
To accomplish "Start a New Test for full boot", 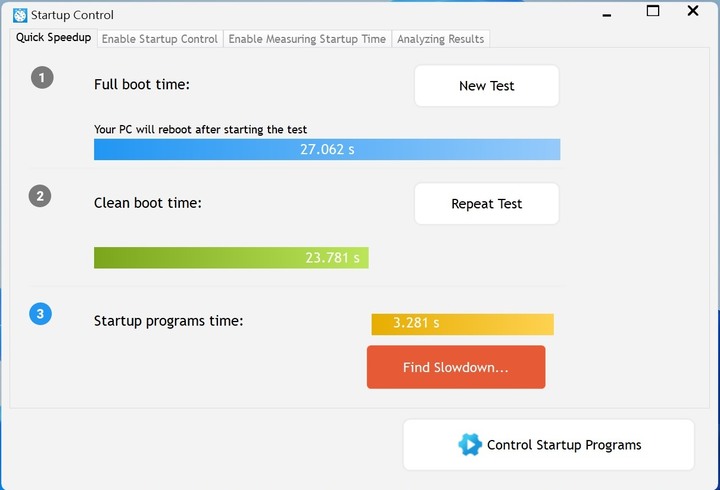I will click(487, 86).
